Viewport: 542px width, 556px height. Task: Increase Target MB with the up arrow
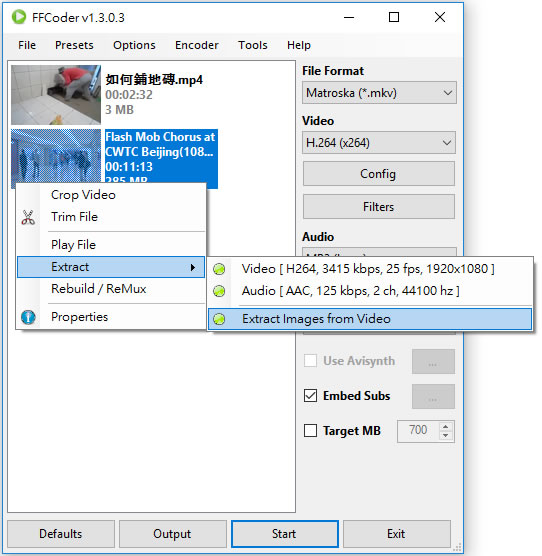[446, 426]
